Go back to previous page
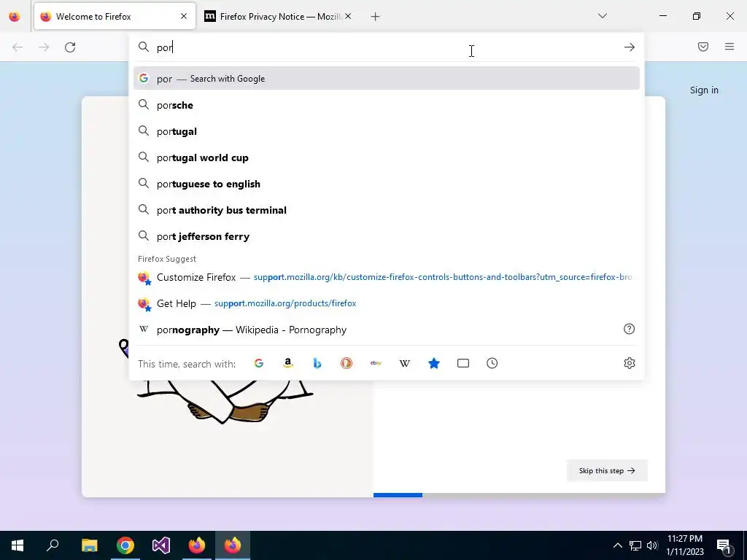Screen dimensions: 747x560 tap(18, 47)
